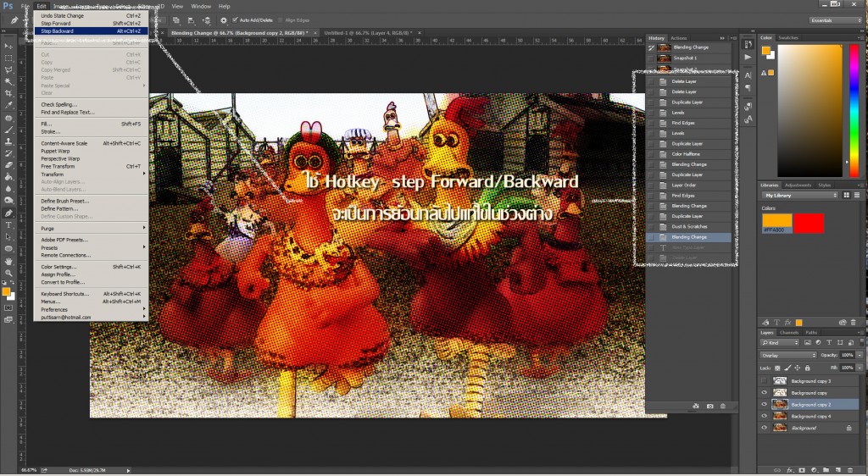Add layer mask at Layers bottom
Image resolution: width=868 pixels, height=476 pixels.
pos(802,470)
